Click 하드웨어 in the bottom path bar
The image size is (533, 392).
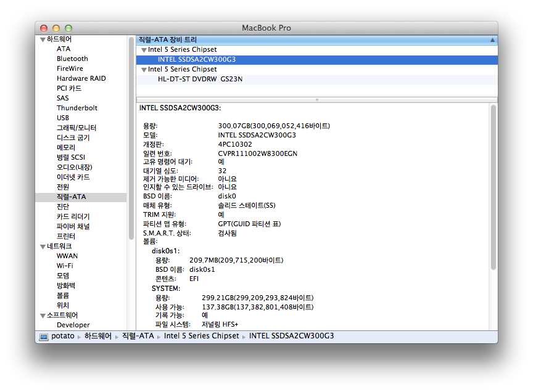tap(97, 337)
